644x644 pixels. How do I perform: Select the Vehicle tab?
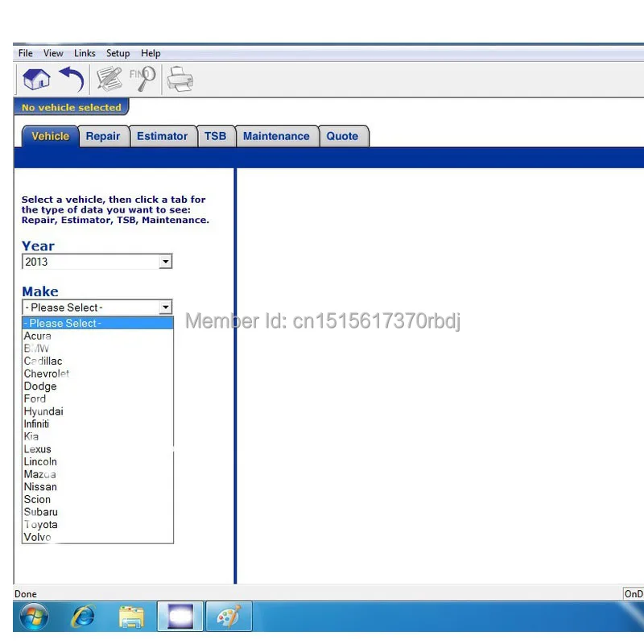50,136
